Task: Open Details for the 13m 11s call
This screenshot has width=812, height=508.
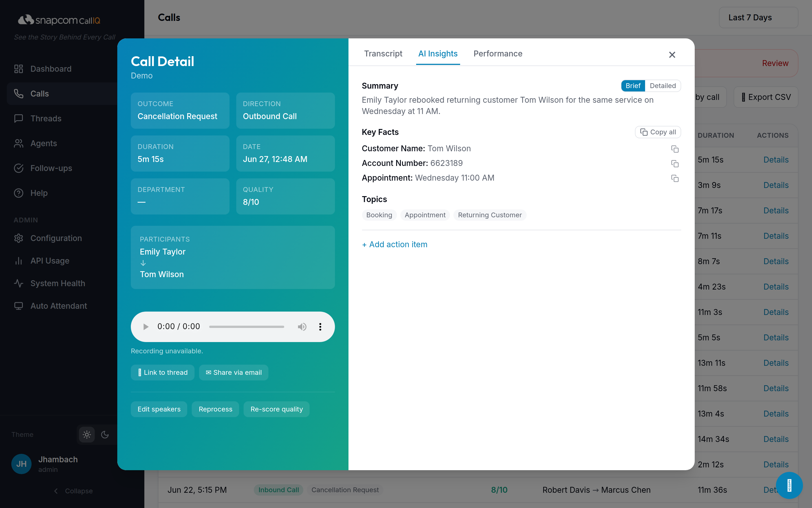Action: click(776, 363)
